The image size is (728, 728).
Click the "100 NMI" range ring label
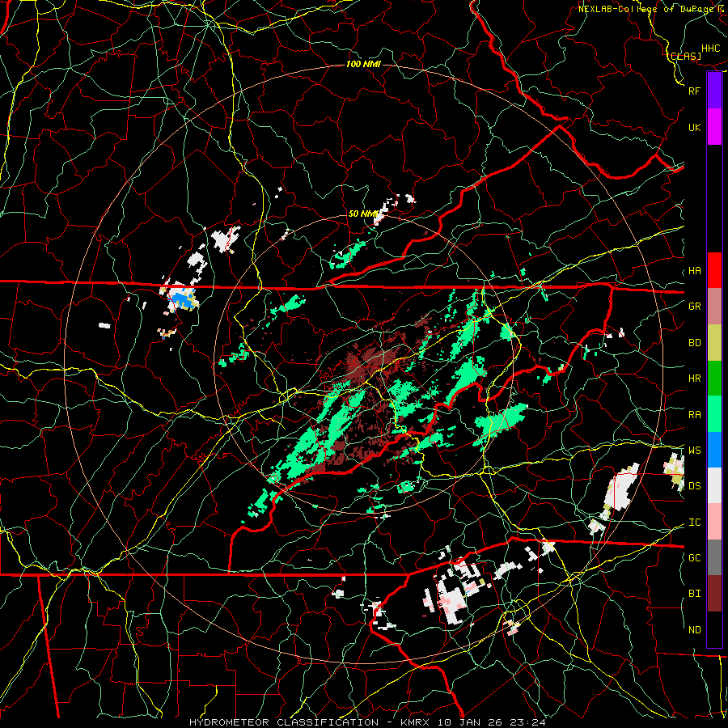coord(363,64)
